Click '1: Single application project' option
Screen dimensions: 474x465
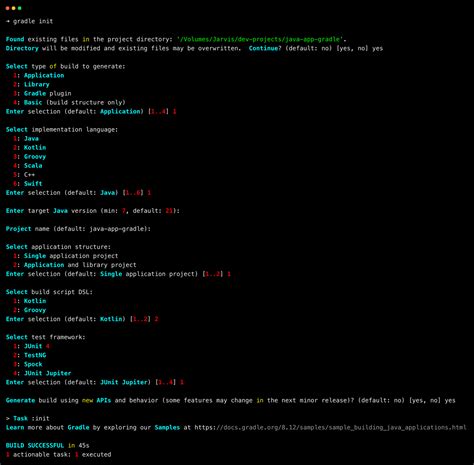66,256
